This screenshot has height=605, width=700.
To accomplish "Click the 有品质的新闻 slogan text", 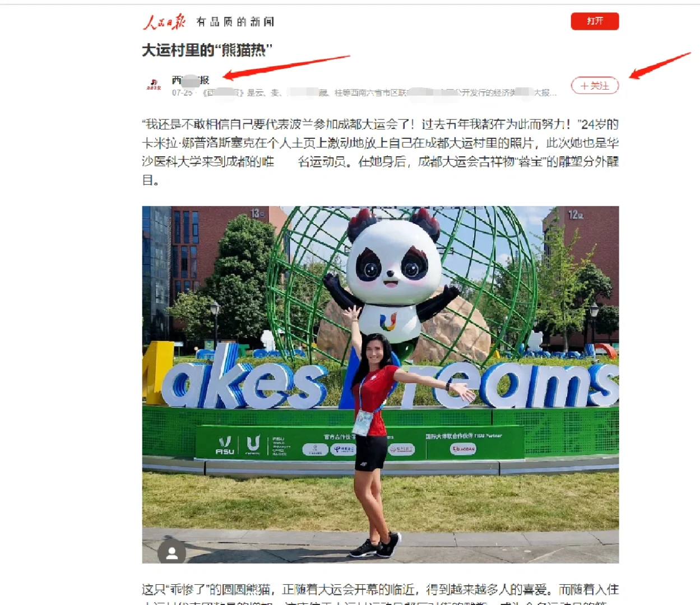I will click(235, 22).
